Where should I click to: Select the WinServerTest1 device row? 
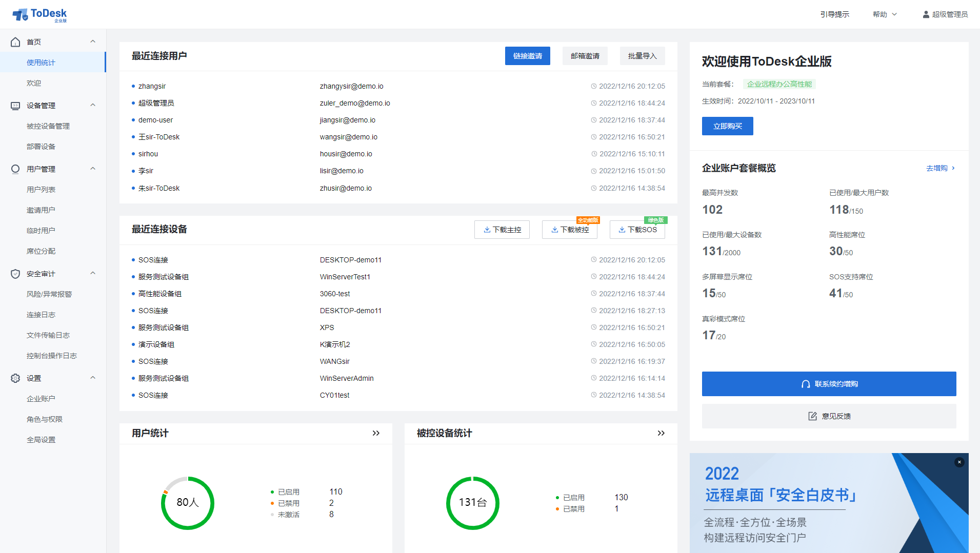click(398, 277)
